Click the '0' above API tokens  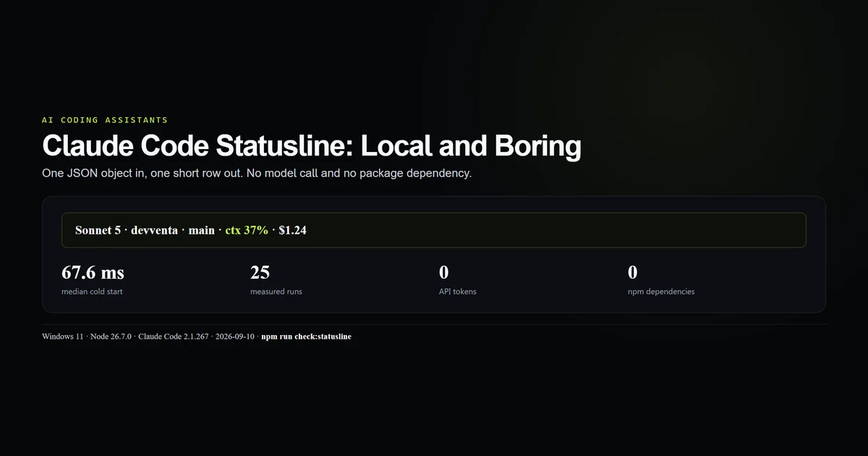point(444,273)
